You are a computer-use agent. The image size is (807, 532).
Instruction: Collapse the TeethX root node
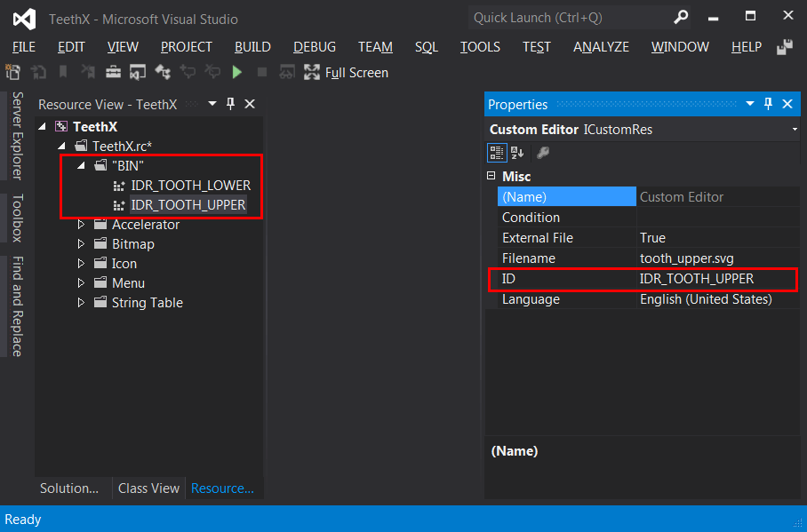click(43, 127)
